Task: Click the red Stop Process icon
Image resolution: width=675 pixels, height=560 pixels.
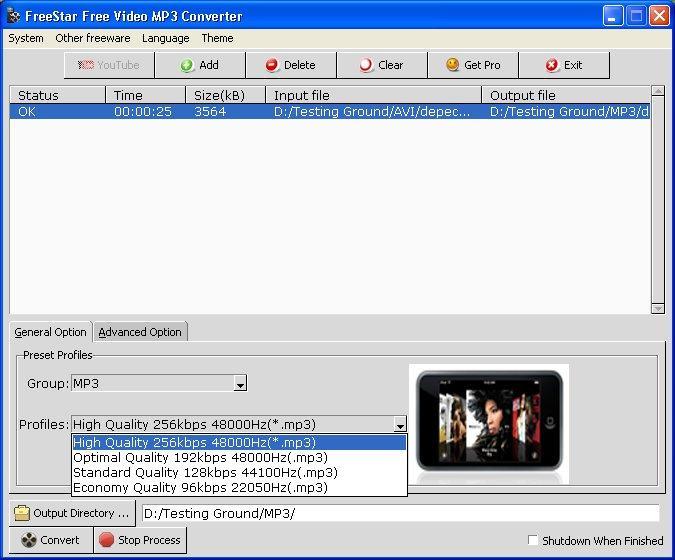Action: [x=106, y=539]
